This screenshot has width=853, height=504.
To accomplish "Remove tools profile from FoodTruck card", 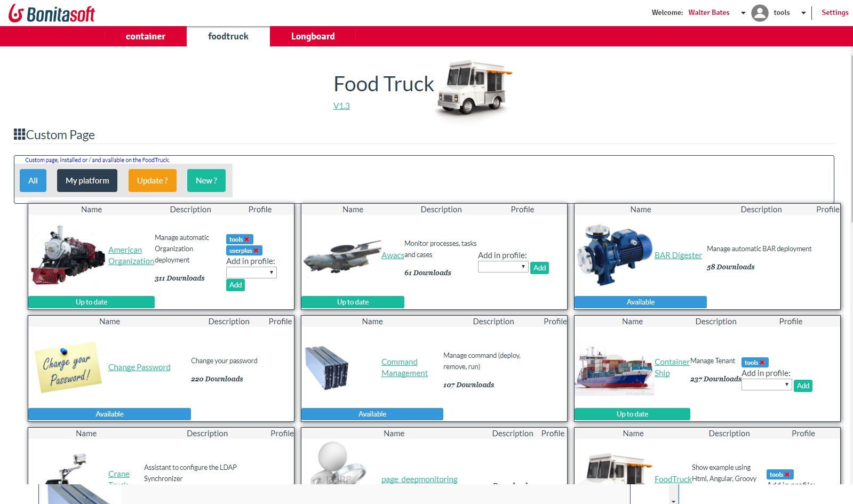I will [787, 475].
